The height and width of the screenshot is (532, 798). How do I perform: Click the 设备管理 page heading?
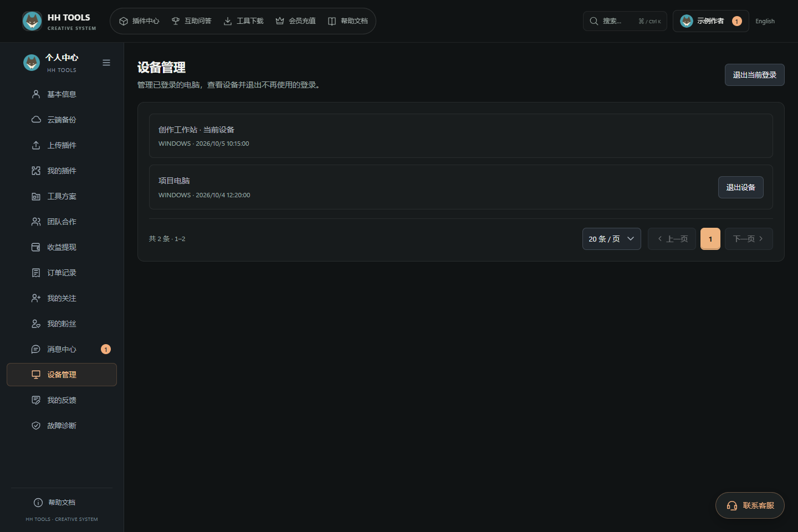161,68
